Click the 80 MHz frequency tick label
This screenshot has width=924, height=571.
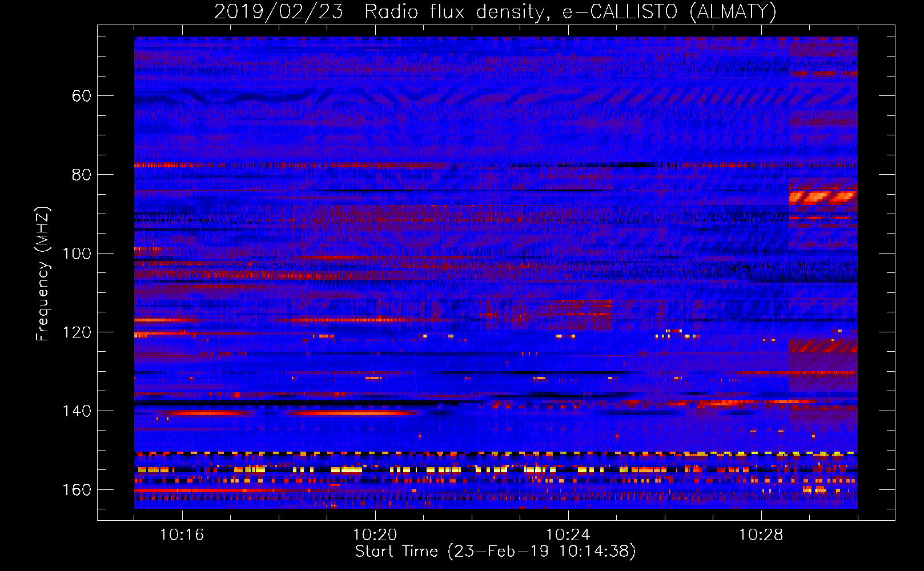81,175
